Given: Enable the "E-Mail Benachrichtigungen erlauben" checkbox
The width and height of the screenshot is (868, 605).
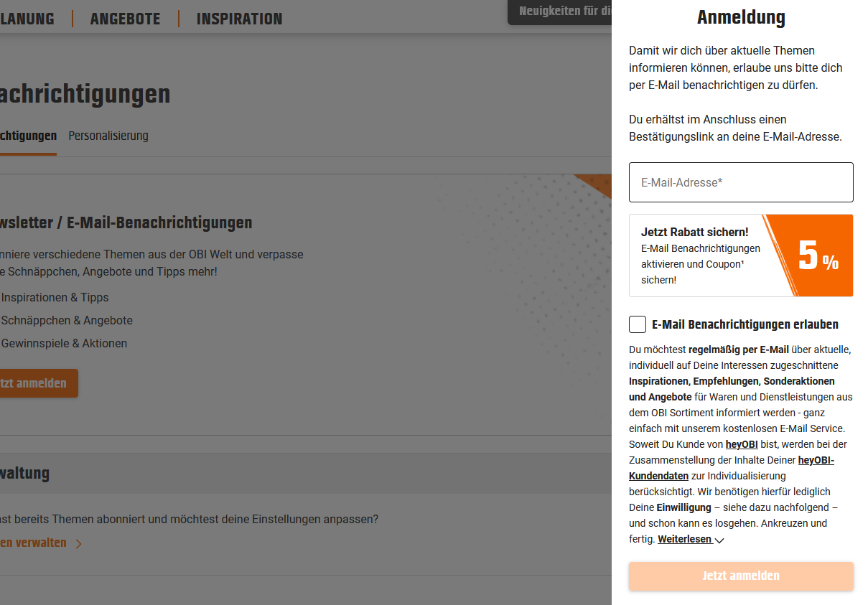Looking at the screenshot, I should pyautogui.click(x=638, y=324).
